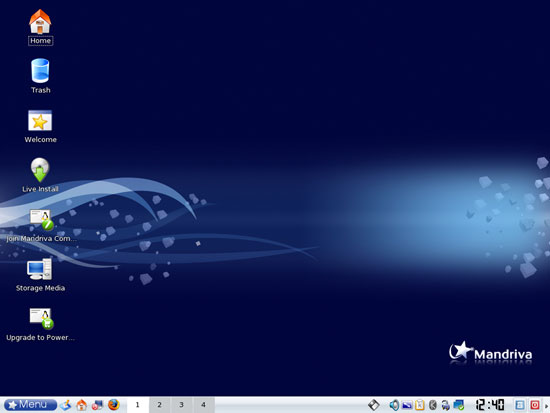
Task: Launch the Mandriva control center panel icon
Action: (x=97, y=405)
